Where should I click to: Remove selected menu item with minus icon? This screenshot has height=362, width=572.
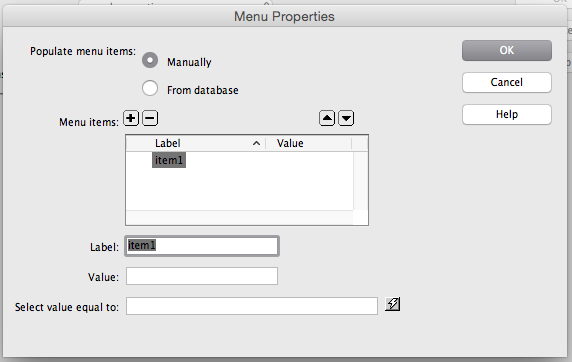[150, 118]
